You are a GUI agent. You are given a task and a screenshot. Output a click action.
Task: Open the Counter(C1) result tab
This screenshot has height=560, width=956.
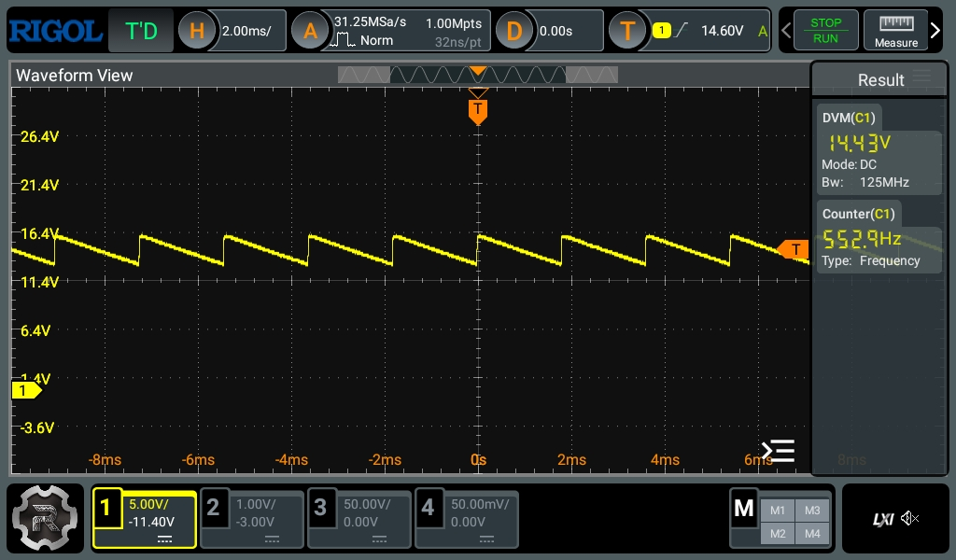858,214
